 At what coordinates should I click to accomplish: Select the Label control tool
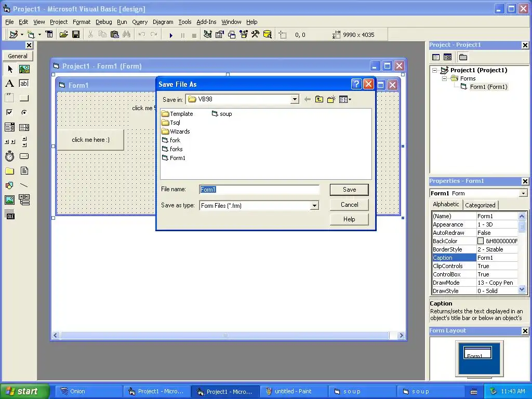pyautogui.click(x=10, y=84)
